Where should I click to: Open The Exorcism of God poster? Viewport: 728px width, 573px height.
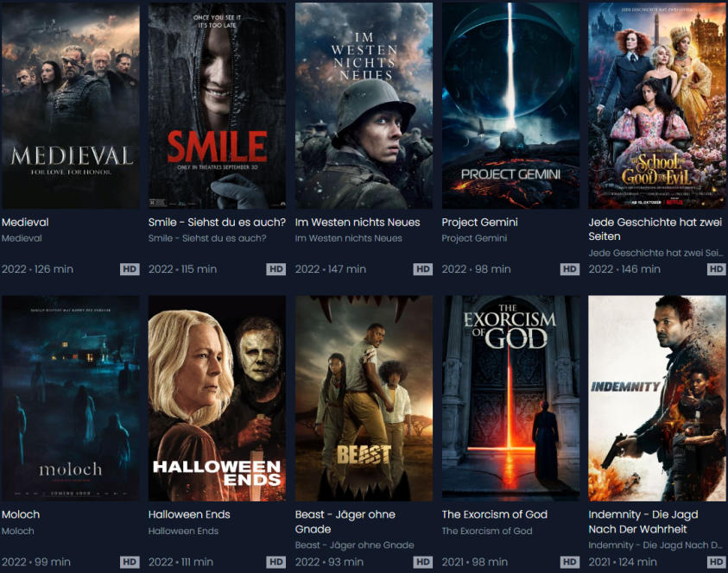tap(510, 399)
